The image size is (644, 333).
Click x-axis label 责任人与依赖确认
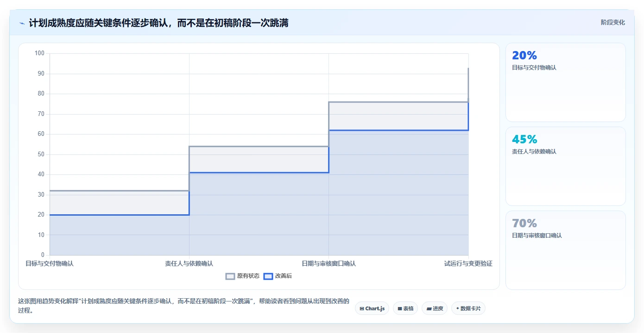pos(189,263)
